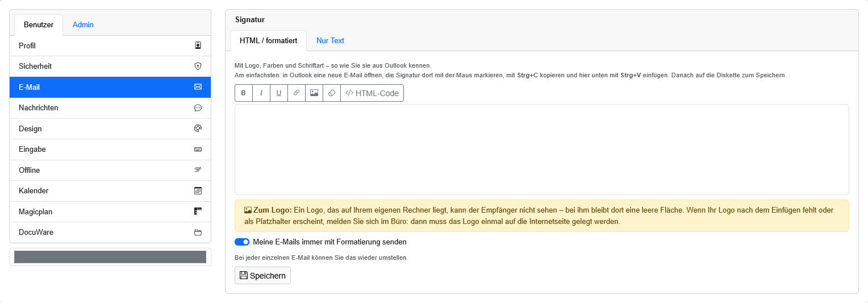Open the Eingabe settings entry

pos(110,149)
